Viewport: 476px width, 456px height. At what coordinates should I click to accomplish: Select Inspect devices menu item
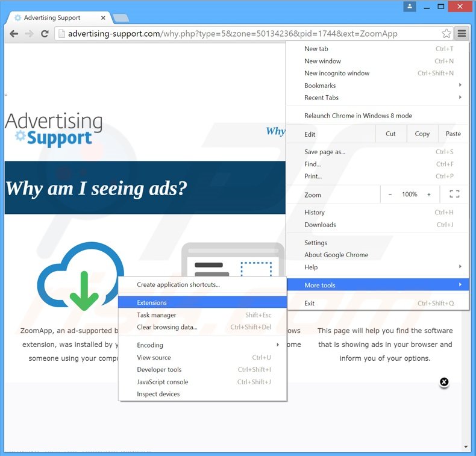click(202, 394)
